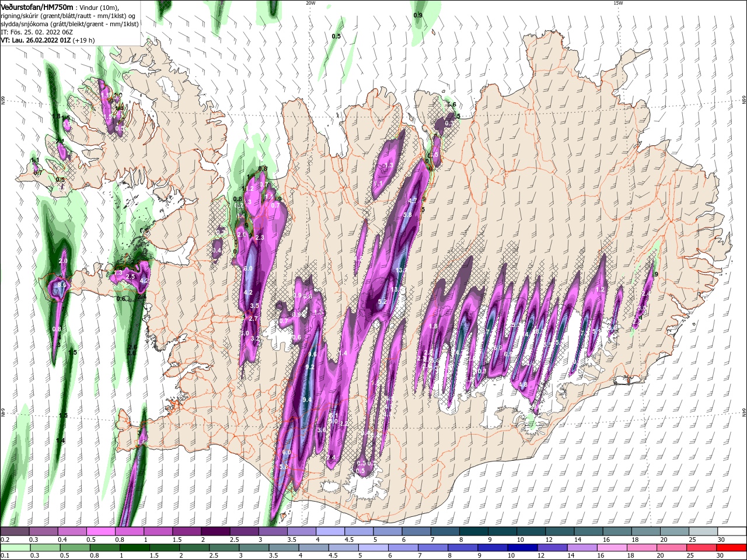Click the 'rigning/skúrir' legend description line
This screenshot has height=560, width=747.
click(x=69, y=16)
